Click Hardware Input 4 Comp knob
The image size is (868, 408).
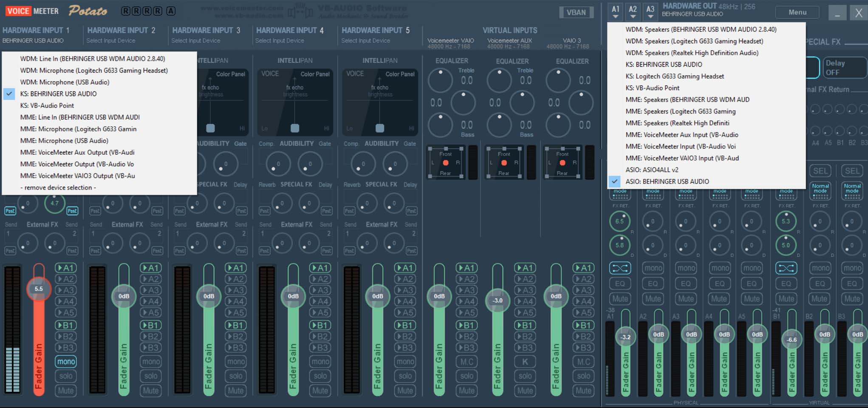point(278,164)
